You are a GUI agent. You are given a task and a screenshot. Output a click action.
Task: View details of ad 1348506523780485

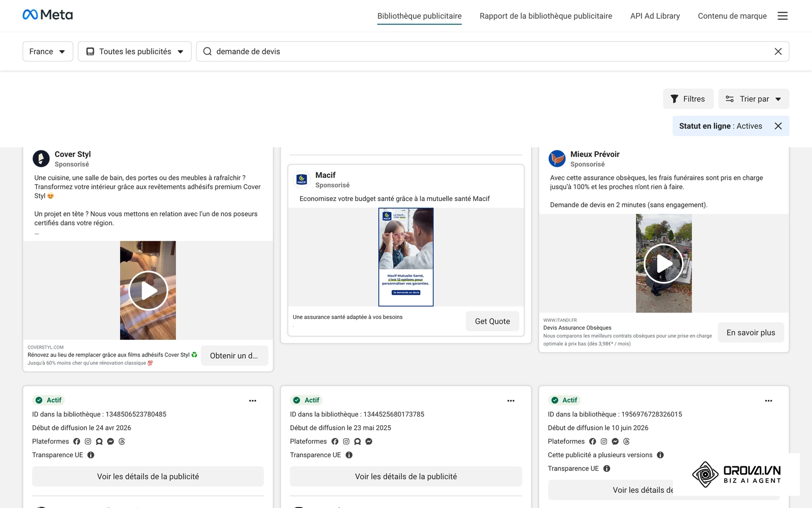point(148,477)
